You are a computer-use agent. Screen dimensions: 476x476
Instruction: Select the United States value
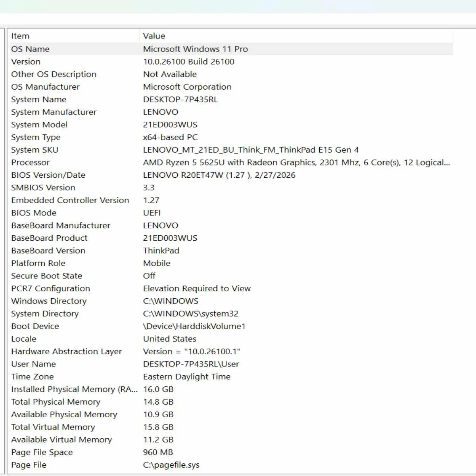170,339
